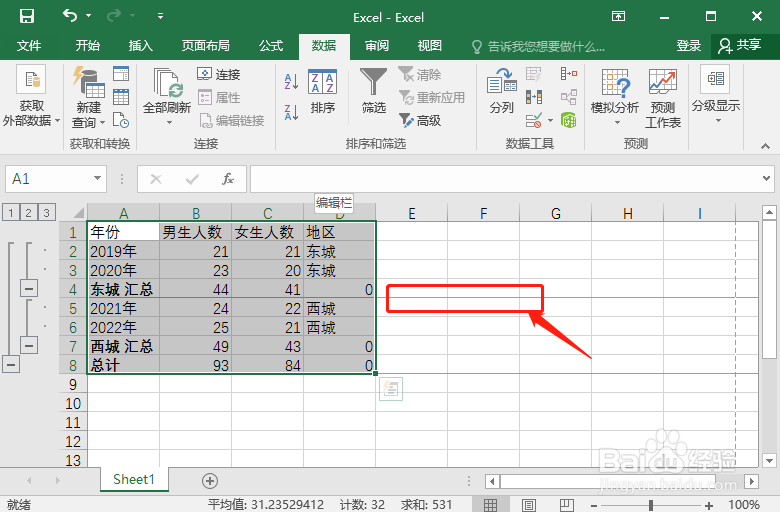Click the 全部刷新 refresh icon

click(x=167, y=83)
